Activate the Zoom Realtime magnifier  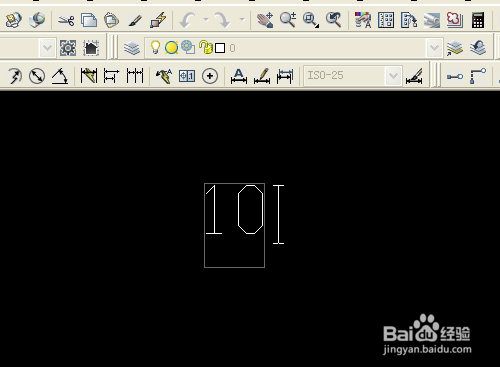[288, 20]
